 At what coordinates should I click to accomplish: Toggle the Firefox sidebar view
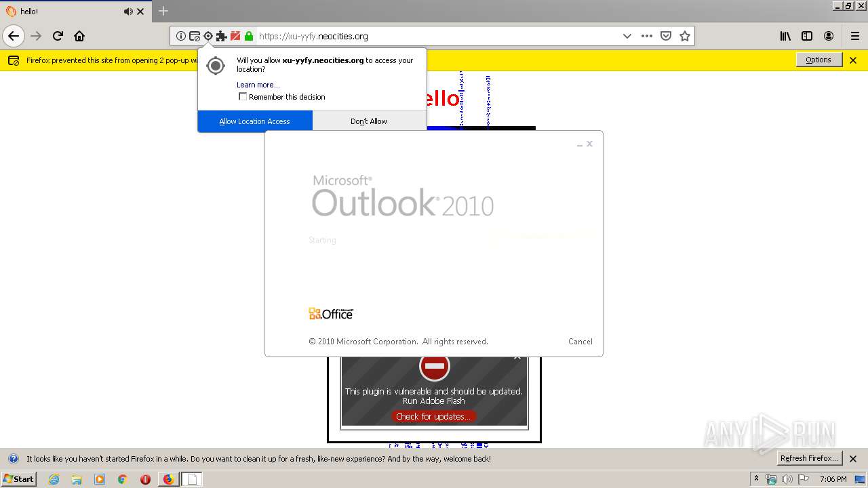(807, 36)
